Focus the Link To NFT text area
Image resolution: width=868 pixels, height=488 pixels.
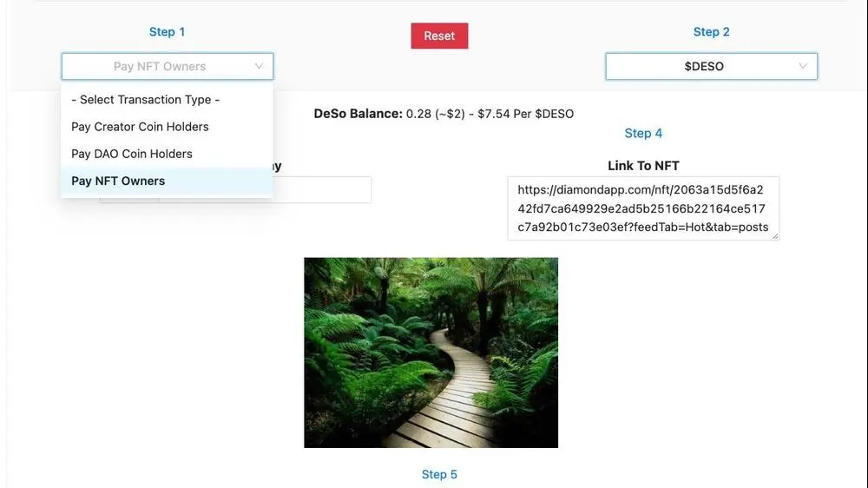642,208
